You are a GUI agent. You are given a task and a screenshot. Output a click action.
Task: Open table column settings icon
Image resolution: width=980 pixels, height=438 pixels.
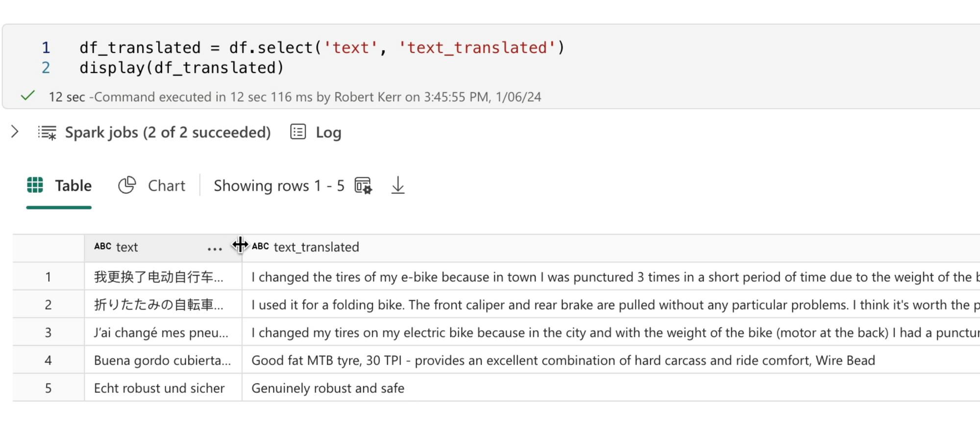363,186
